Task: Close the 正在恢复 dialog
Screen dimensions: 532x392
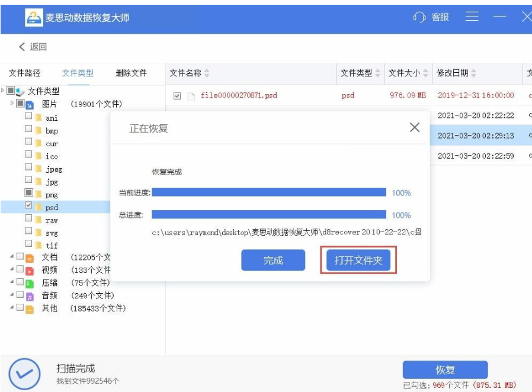Action: [x=415, y=127]
